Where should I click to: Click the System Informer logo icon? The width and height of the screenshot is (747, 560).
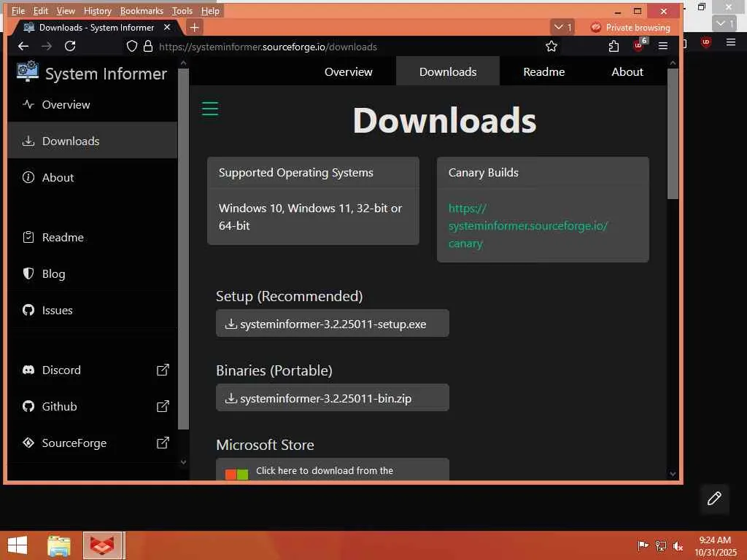click(27, 72)
